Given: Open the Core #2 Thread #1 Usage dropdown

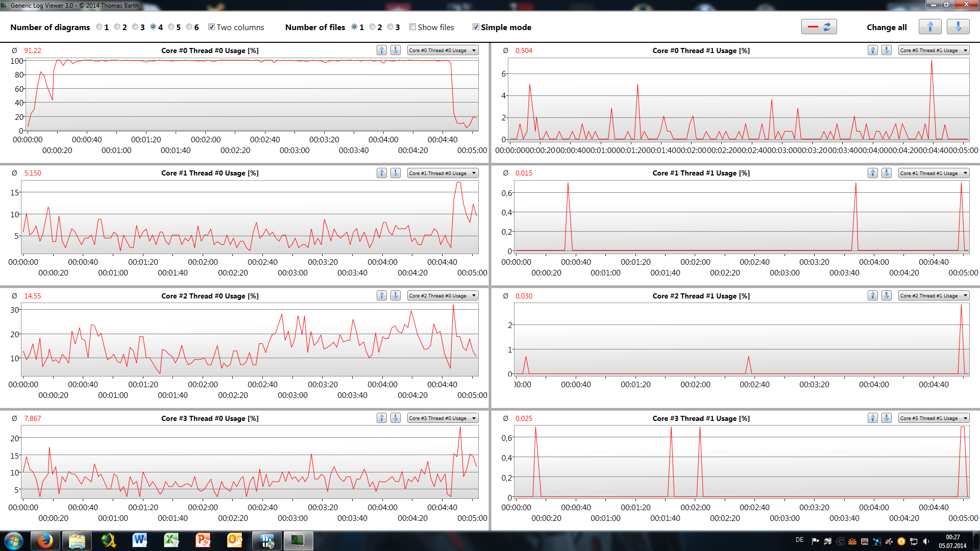Looking at the screenshot, I should [934, 295].
